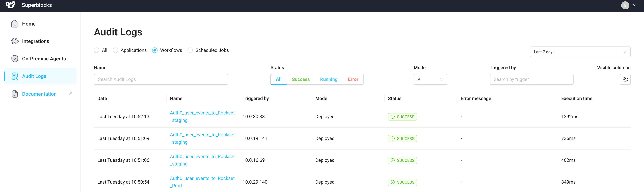The width and height of the screenshot is (644, 192).
Task: Switch status filter to Success
Action: click(x=301, y=79)
